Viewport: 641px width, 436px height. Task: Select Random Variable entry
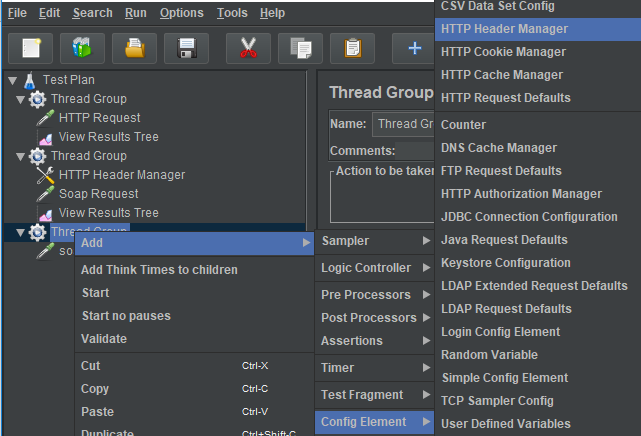click(538, 355)
